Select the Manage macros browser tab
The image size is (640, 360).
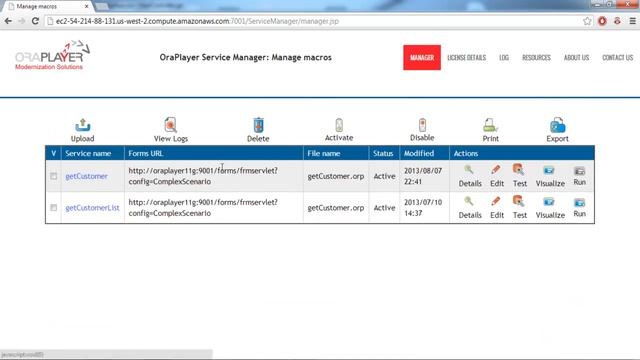point(48,7)
